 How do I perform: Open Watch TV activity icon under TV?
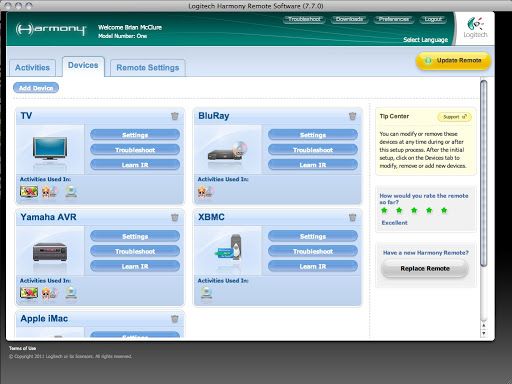pos(29,191)
